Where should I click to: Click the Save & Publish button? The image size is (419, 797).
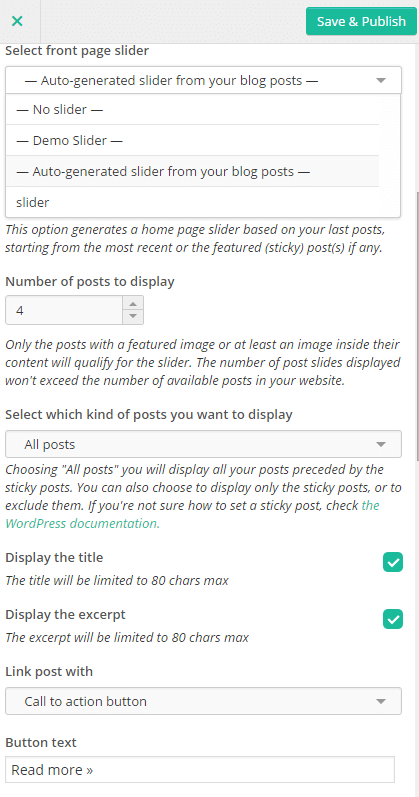click(x=361, y=21)
